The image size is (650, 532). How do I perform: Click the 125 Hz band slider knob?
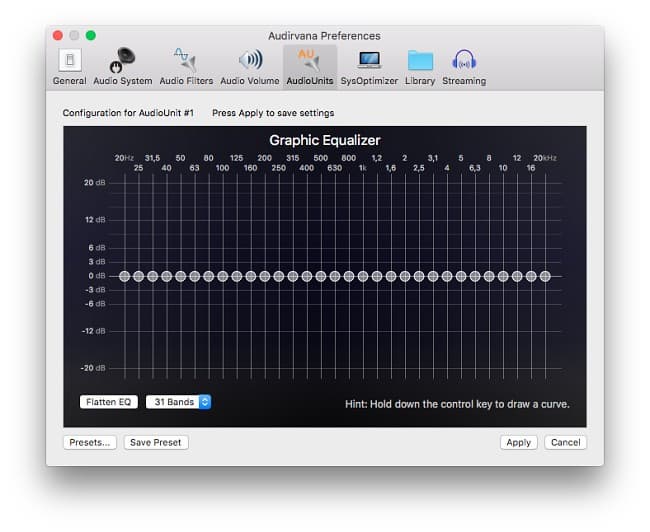click(x=237, y=276)
